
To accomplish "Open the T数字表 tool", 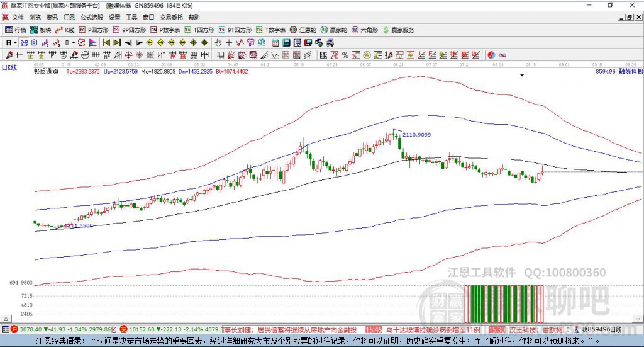I will (270, 30).
